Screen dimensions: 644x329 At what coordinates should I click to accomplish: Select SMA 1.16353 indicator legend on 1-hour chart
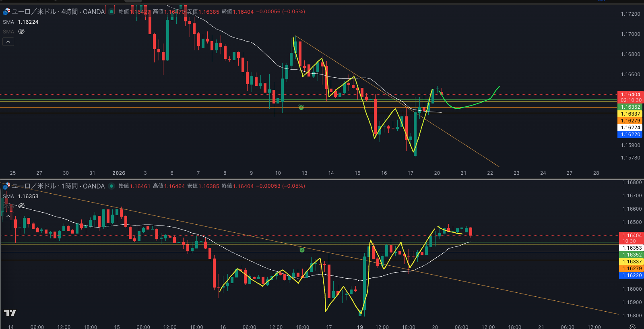(21, 197)
